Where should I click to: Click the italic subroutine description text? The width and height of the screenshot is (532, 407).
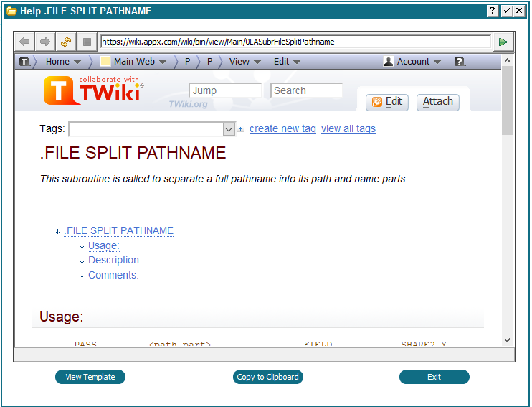tap(224, 179)
